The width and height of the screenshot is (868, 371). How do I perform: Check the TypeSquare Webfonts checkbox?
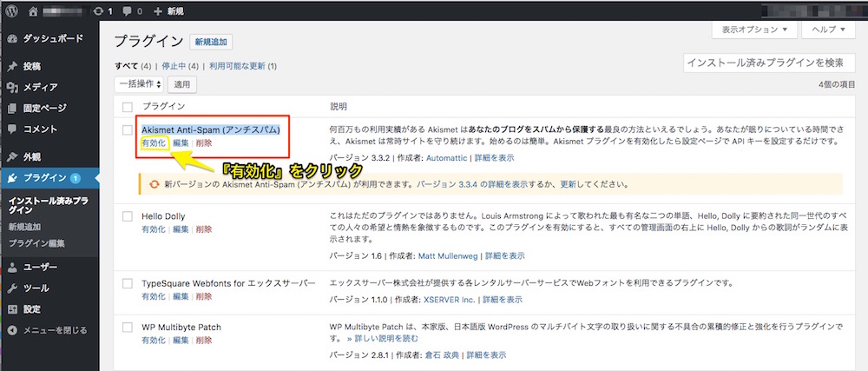[128, 283]
